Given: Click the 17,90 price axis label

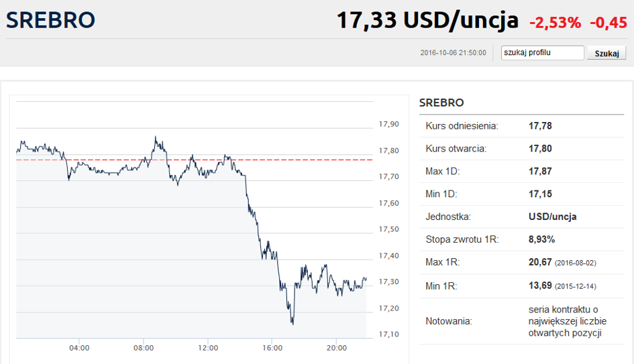Looking at the screenshot, I should pyautogui.click(x=388, y=124).
